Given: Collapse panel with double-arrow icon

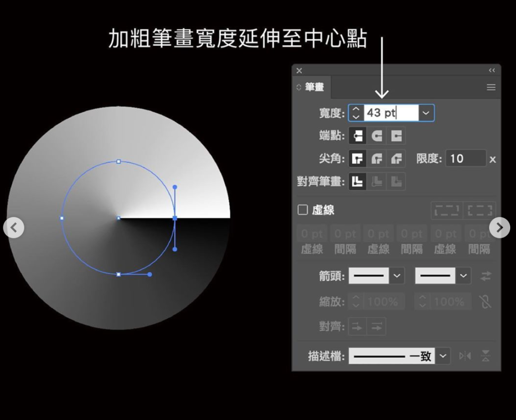Looking at the screenshot, I should point(492,70).
